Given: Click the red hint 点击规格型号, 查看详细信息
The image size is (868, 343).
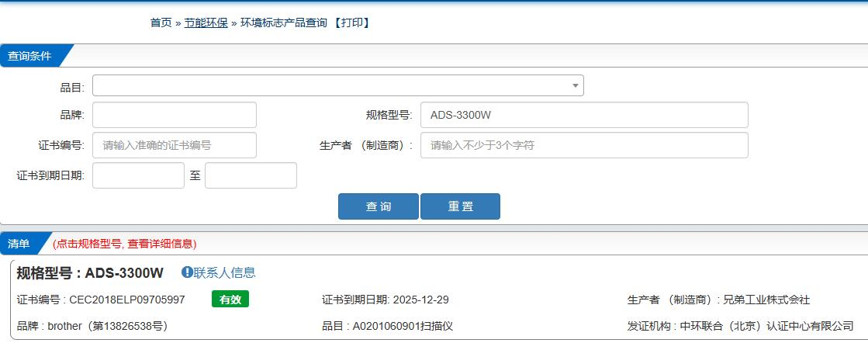Looking at the screenshot, I should pos(125,244).
